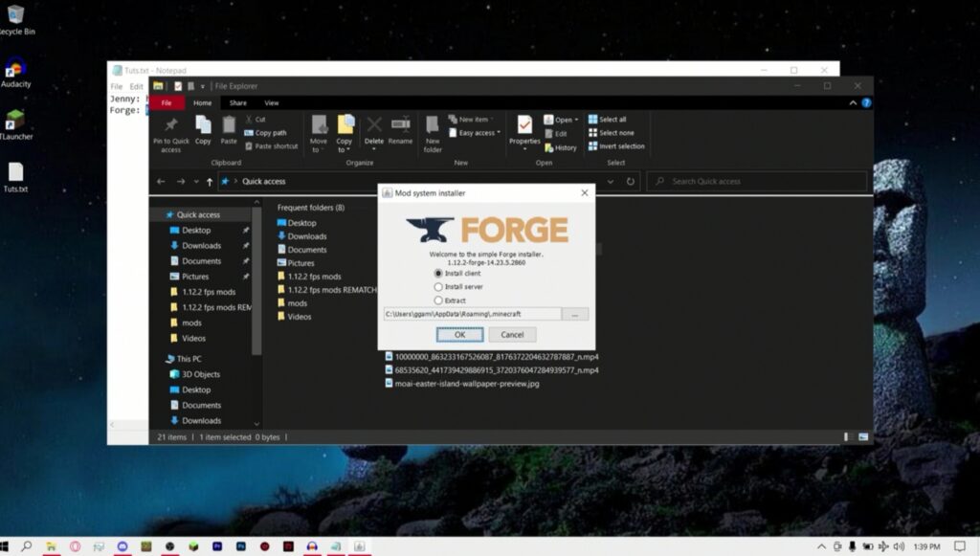Close the Mod system installer dialog
This screenshot has height=556, width=980.
[x=585, y=193]
